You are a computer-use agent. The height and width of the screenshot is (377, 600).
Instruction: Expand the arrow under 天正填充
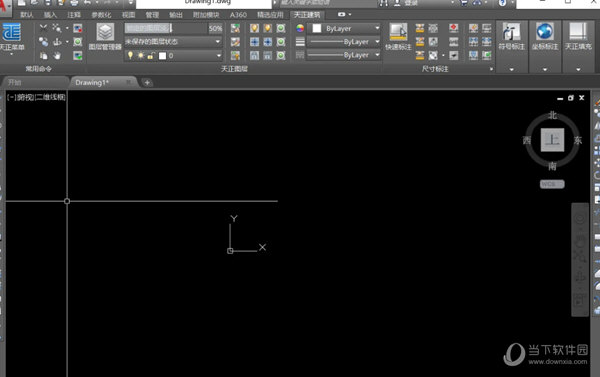(x=578, y=69)
